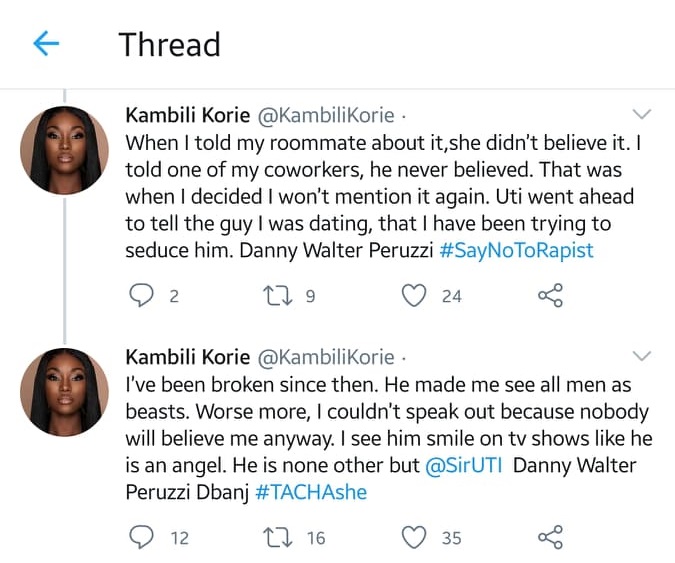Reply to the first tweet
This screenshot has width=675, height=563.
(144, 295)
